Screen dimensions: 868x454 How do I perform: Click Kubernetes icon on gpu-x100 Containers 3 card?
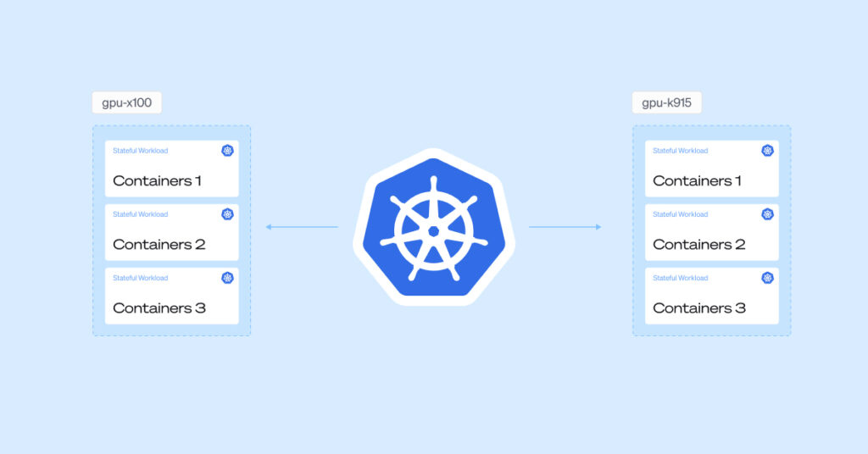click(227, 278)
